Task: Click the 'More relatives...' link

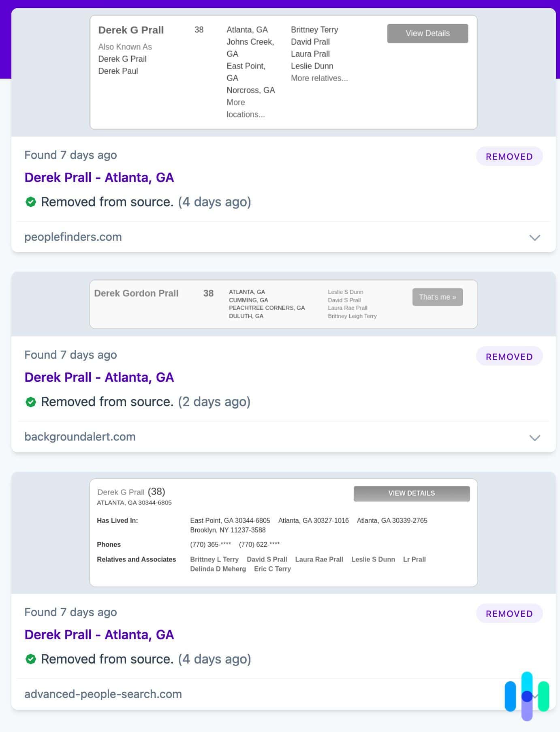Action: (320, 78)
